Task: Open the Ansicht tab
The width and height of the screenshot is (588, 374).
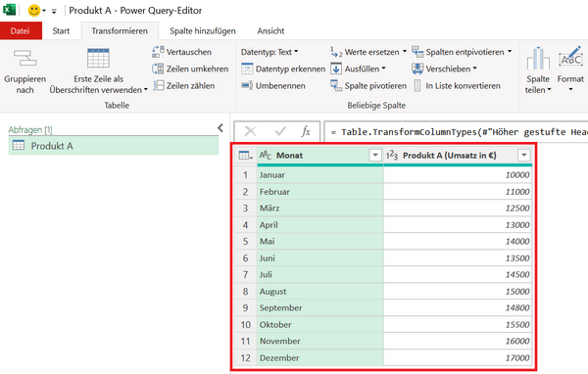Action: [270, 31]
